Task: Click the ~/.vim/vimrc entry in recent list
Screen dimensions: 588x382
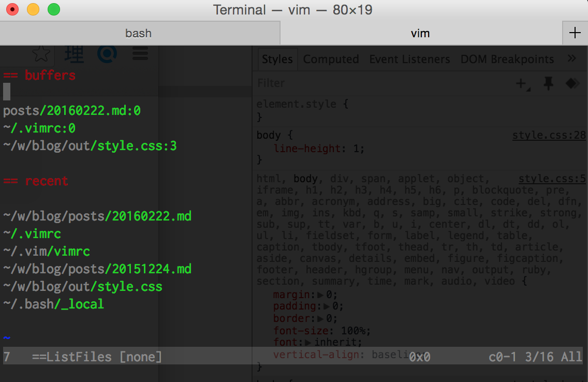Action: (47, 252)
